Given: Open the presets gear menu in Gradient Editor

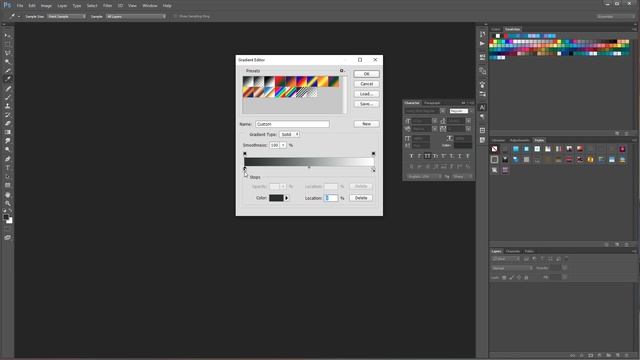Looking at the screenshot, I should 342,71.
